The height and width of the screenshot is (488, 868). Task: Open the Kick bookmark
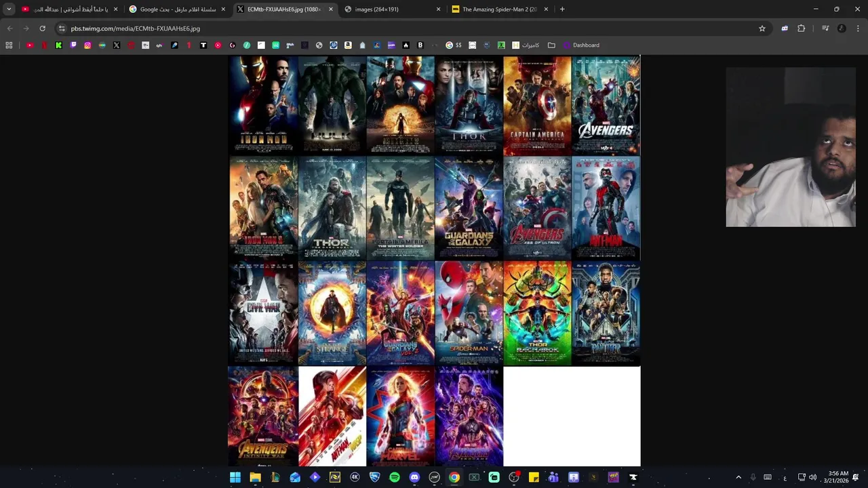pyautogui.click(x=58, y=45)
